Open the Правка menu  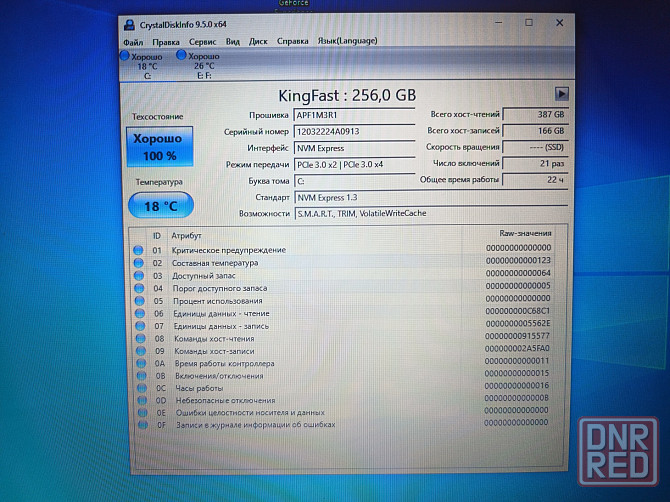point(166,42)
